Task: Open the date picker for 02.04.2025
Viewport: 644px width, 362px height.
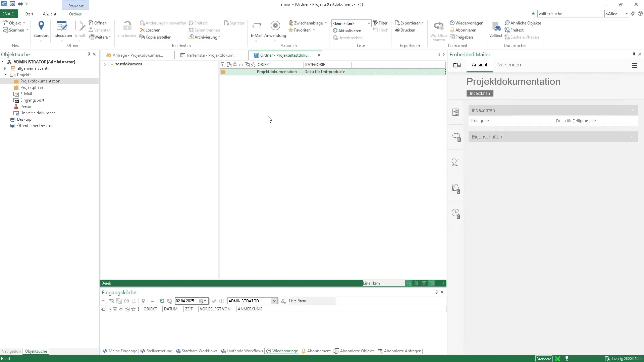Action: [x=203, y=301]
